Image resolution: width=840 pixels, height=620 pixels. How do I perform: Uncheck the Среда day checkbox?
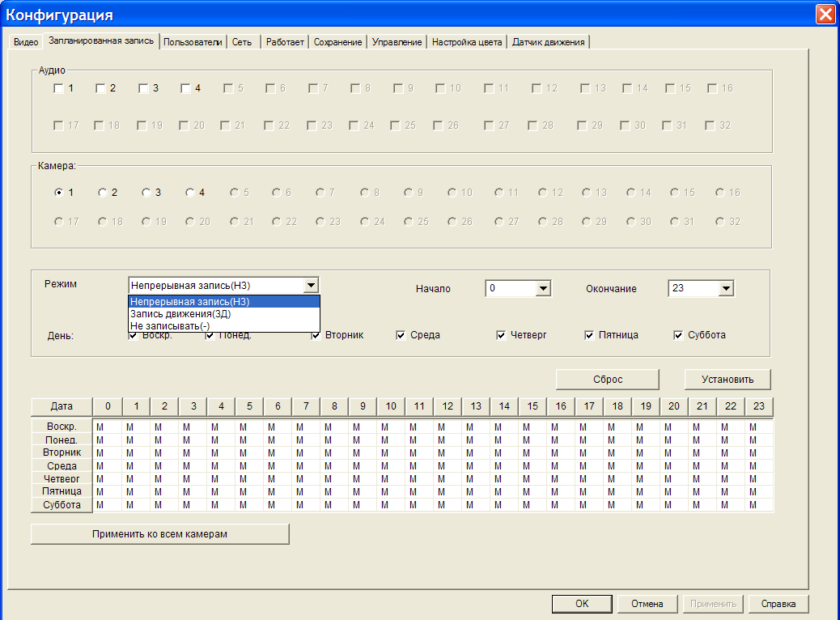point(401,335)
